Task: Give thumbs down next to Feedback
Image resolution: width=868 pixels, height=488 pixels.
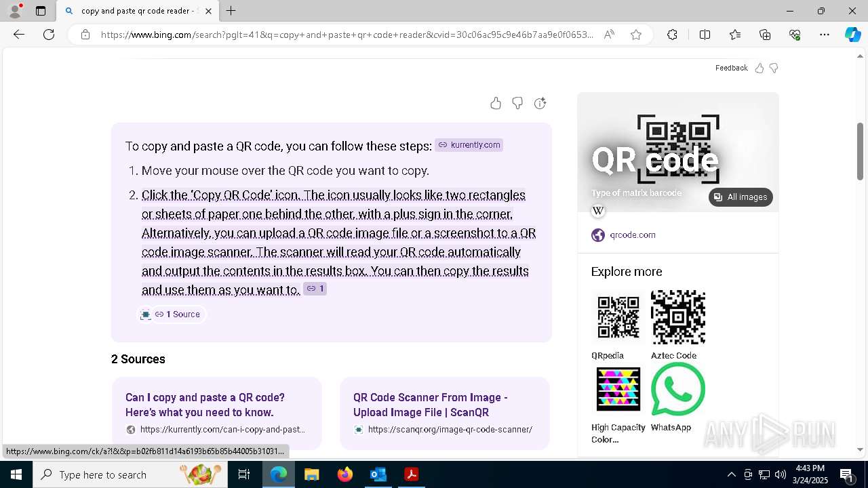Action: pos(774,68)
